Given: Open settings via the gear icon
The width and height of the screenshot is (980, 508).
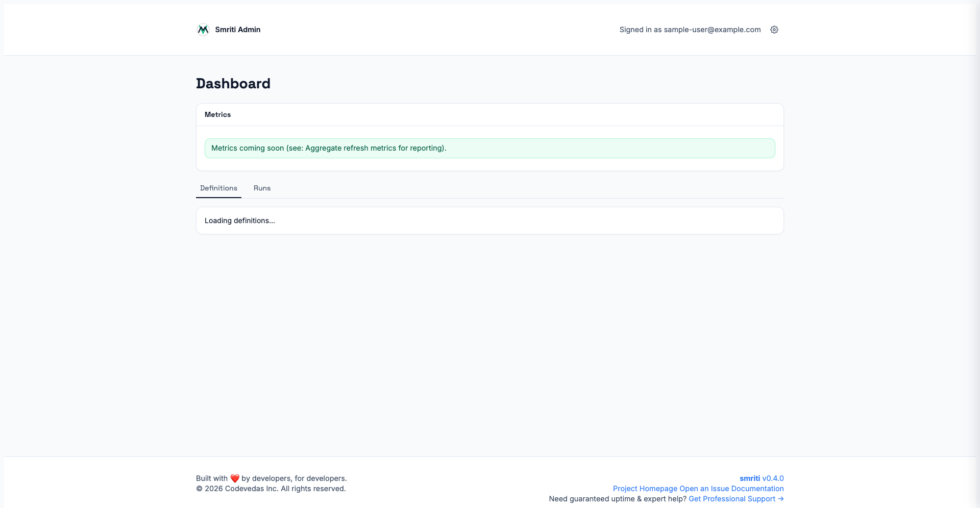Looking at the screenshot, I should [774, 30].
